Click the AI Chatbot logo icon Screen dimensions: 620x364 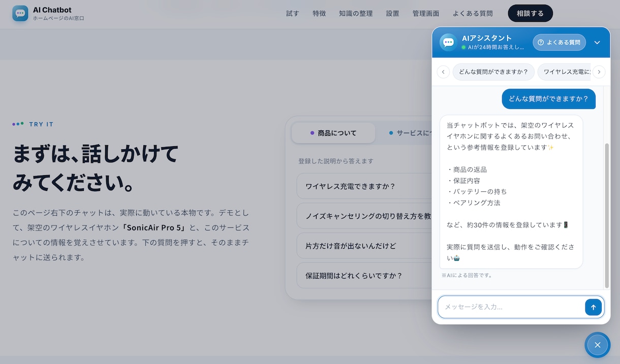point(20,13)
